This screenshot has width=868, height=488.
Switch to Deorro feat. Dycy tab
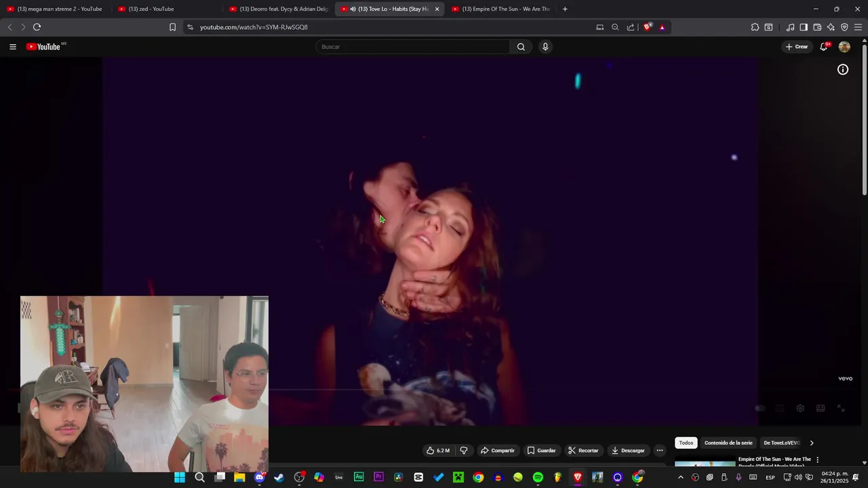coord(279,9)
